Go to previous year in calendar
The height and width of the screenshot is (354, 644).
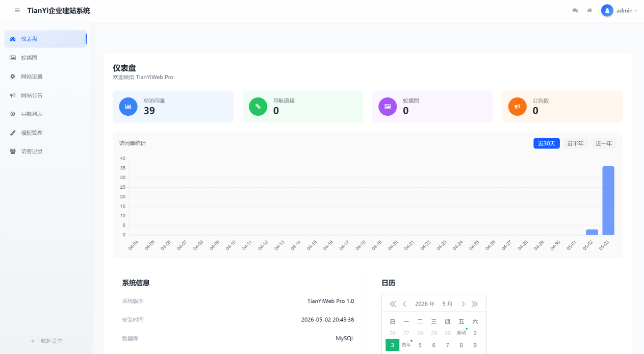point(393,304)
